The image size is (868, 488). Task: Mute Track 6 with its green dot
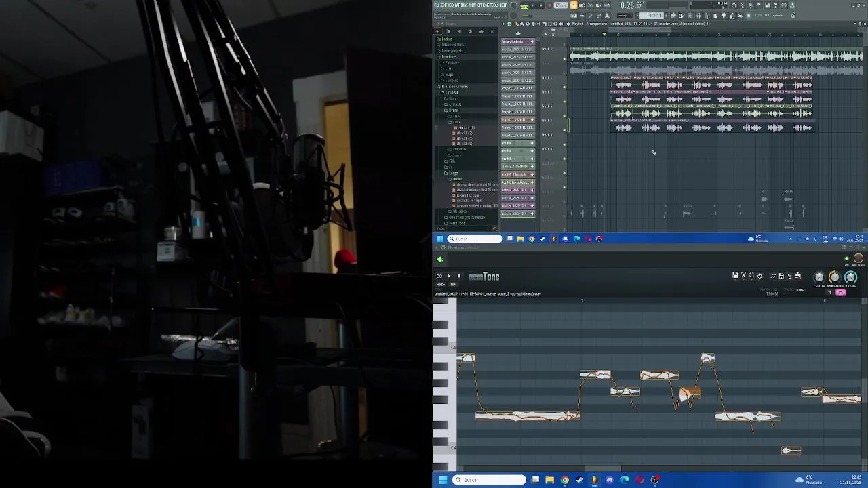pos(564,116)
